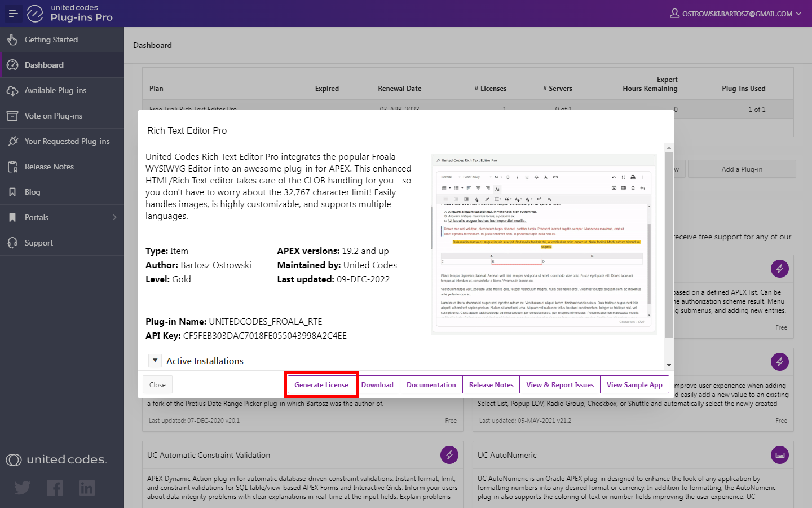Open Vote on Plug-ins page
812x508 pixels.
(x=62, y=116)
